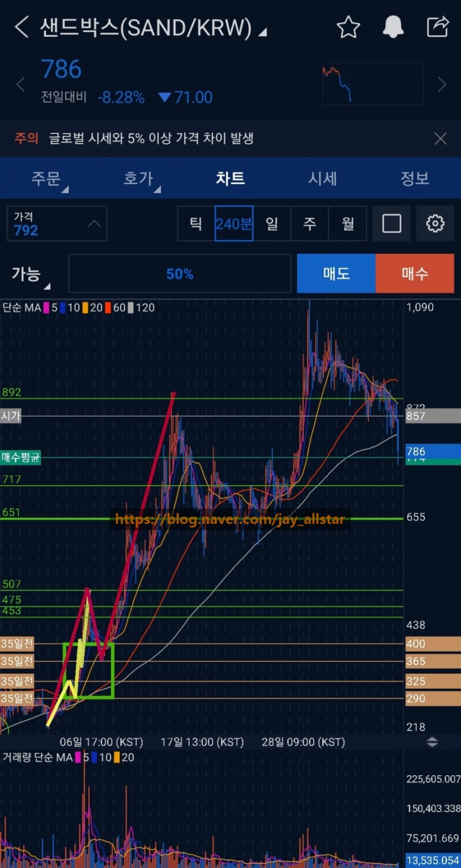Tap the 28일 09:00 (KST) time label
Viewport: 461px width, 868px height.
(x=303, y=742)
